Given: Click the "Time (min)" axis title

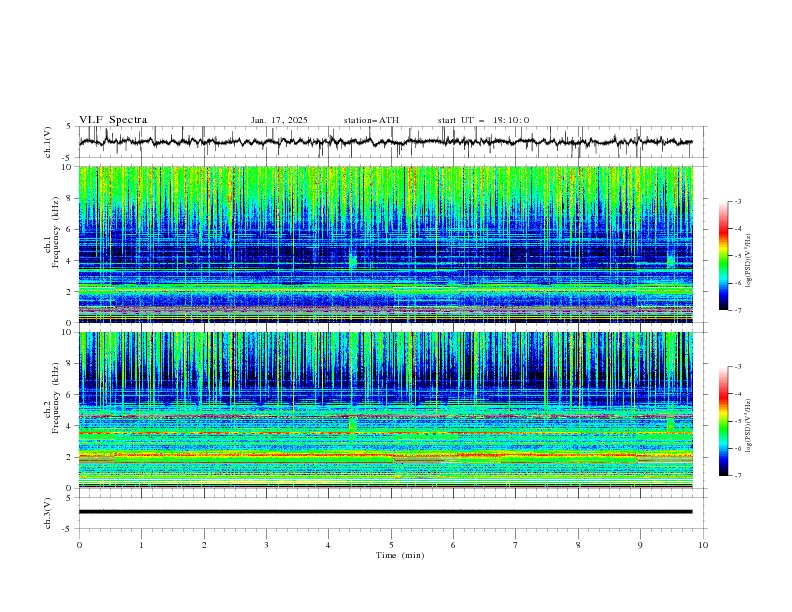Looking at the screenshot, I should (400, 555).
